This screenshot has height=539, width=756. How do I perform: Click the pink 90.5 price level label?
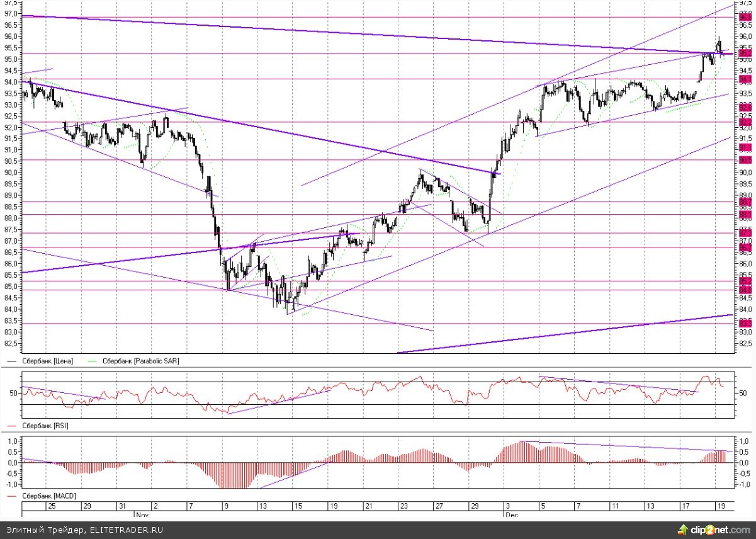click(x=745, y=160)
